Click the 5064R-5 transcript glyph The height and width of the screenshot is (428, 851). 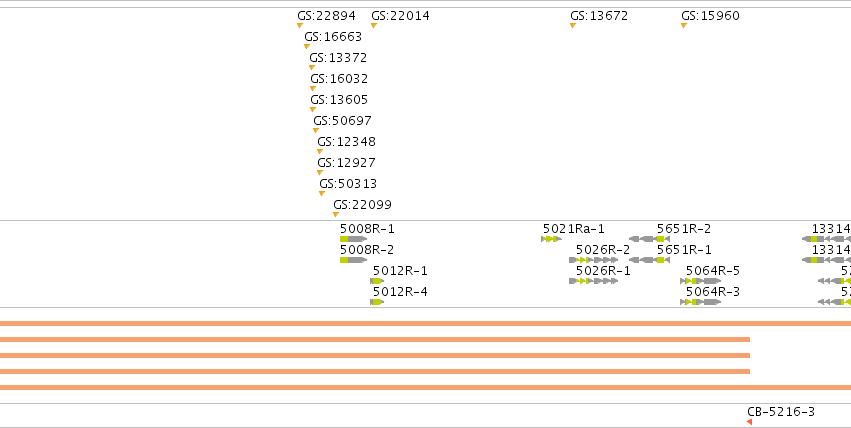click(x=700, y=281)
